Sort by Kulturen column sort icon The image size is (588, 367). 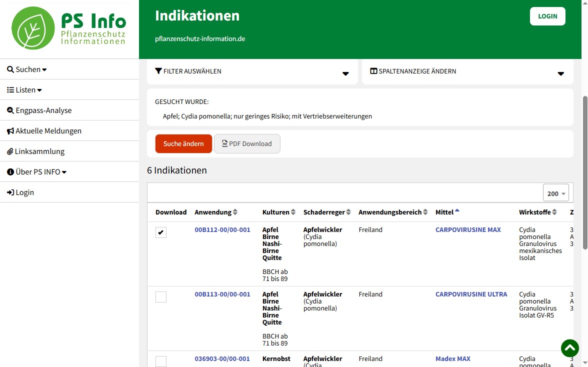tap(293, 212)
